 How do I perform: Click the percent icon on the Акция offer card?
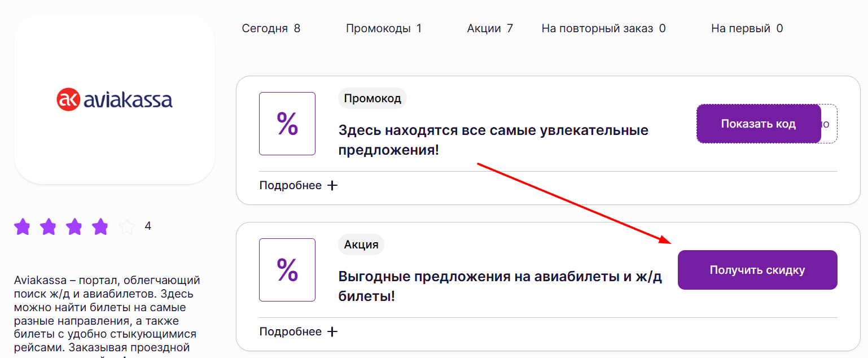pyautogui.click(x=287, y=269)
